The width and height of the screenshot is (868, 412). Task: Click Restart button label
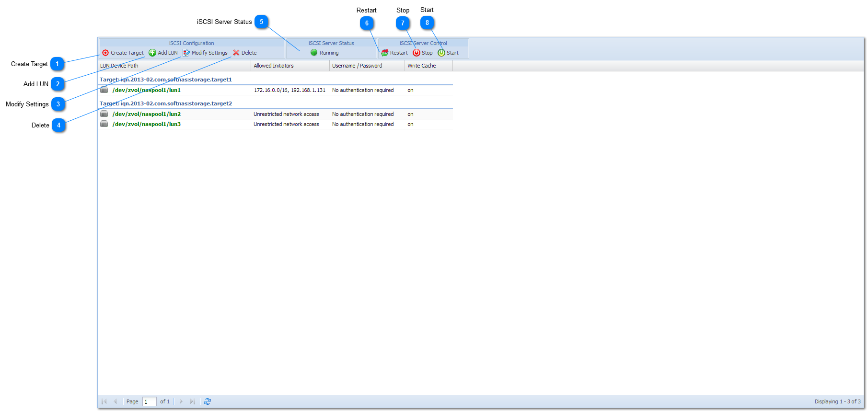(399, 53)
